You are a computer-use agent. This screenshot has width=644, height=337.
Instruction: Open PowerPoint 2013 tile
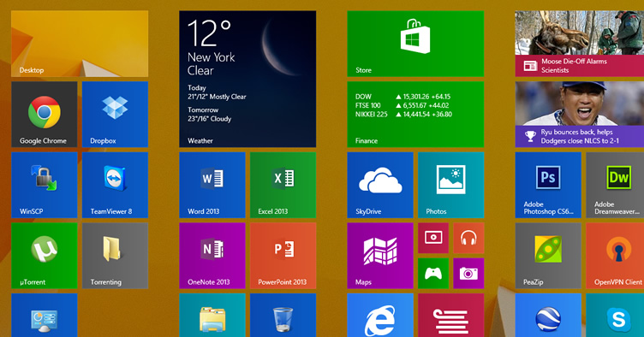(x=283, y=256)
